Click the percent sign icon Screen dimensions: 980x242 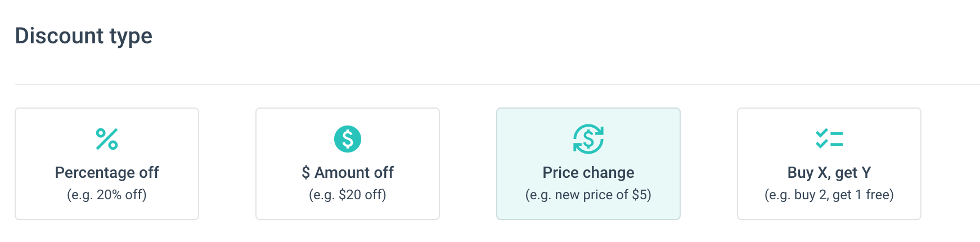click(107, 139)
